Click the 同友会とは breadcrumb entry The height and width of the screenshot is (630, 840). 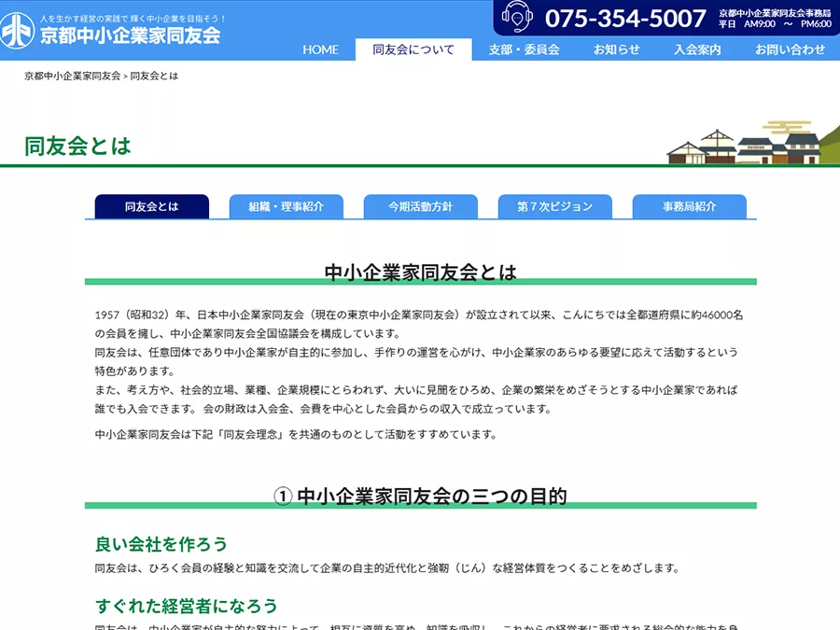click(x=154, y=77)
